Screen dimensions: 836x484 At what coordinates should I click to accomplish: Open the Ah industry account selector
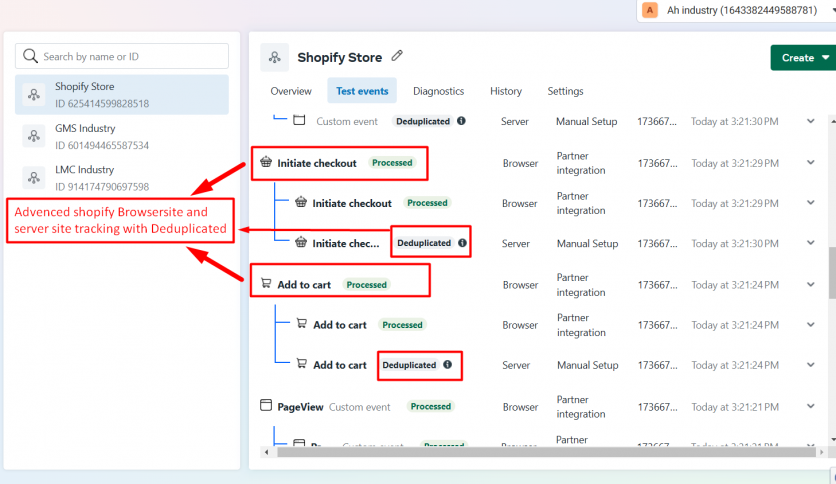pyautogui.click(x=737, y=10)
